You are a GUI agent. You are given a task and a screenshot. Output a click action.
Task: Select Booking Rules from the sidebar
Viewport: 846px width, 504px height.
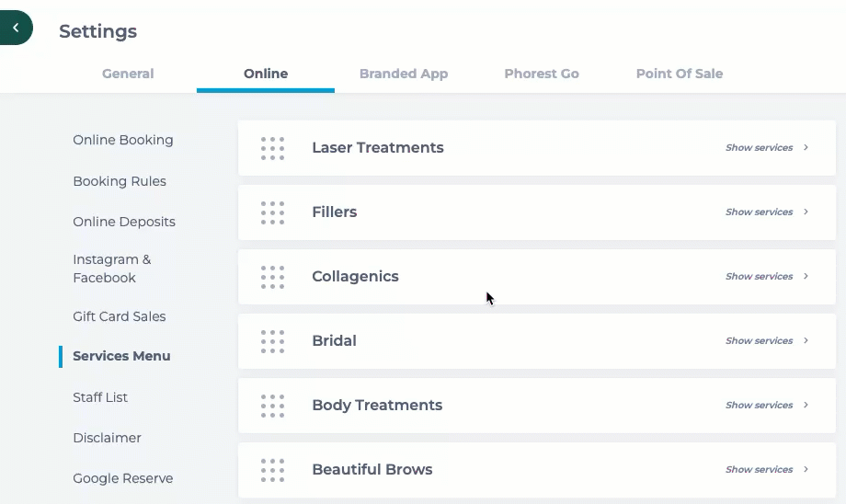(x=120, y=181)
